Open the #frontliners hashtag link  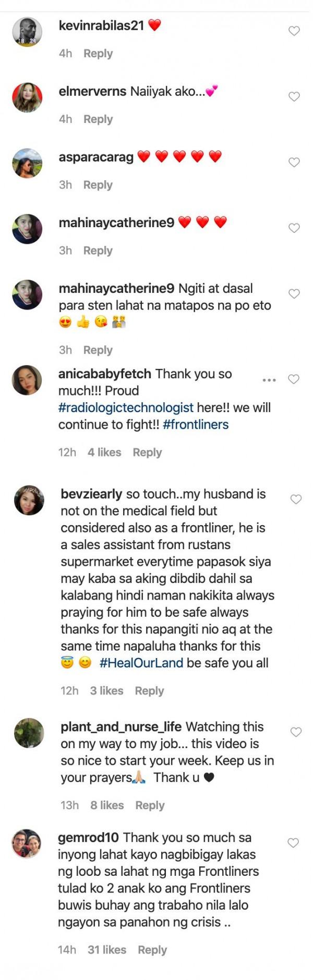196,425
